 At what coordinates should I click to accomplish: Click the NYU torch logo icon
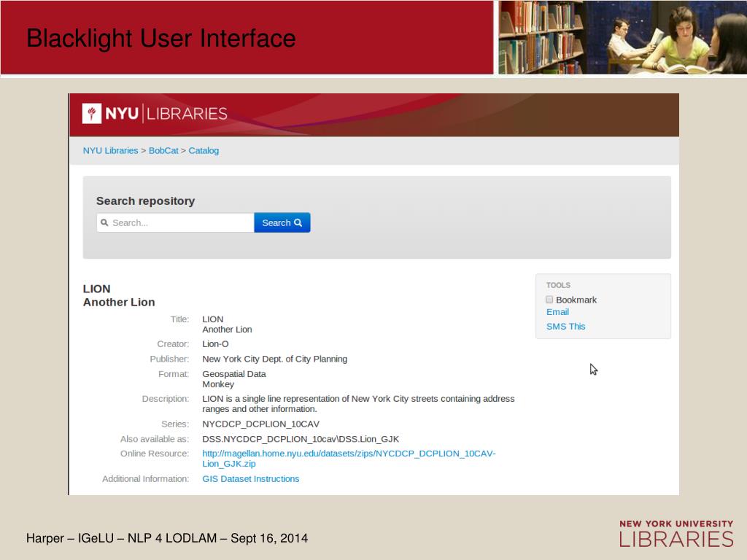point(92,114)
